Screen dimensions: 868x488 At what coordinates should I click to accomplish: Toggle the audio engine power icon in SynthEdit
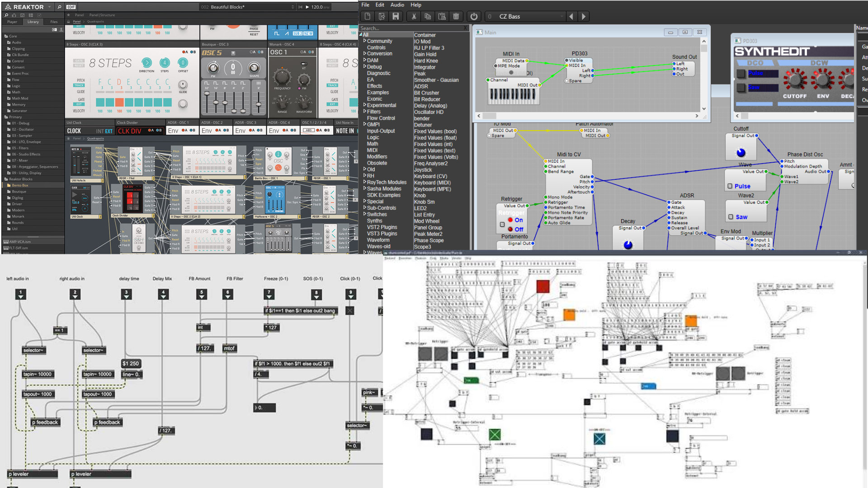pyautogui.click(x=474, y=17)
